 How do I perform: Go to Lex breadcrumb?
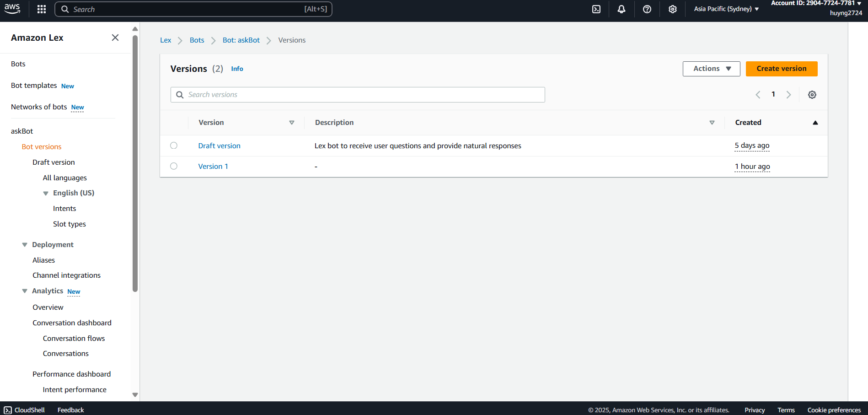(166, 40)
